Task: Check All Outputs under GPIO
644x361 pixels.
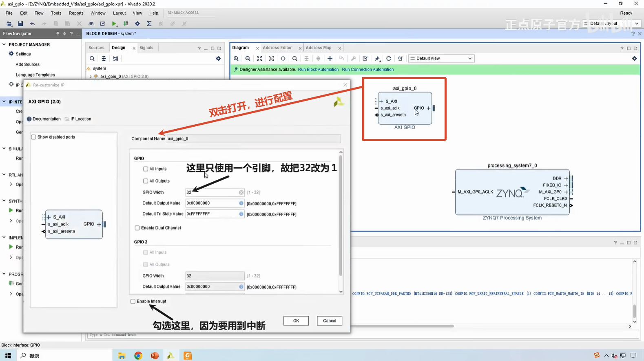Action: click(x=146, y=181)
